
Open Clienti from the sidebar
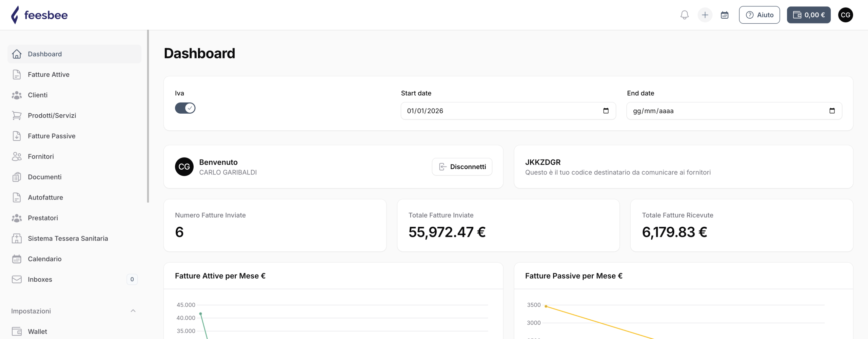pos(38,95)
